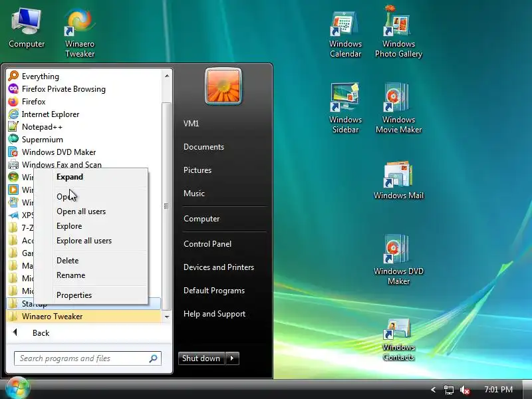The width and height of the screenshot is (532, 399).
Task: Select the Winaero Tweaker desktop shortcut
Action: 80,33
